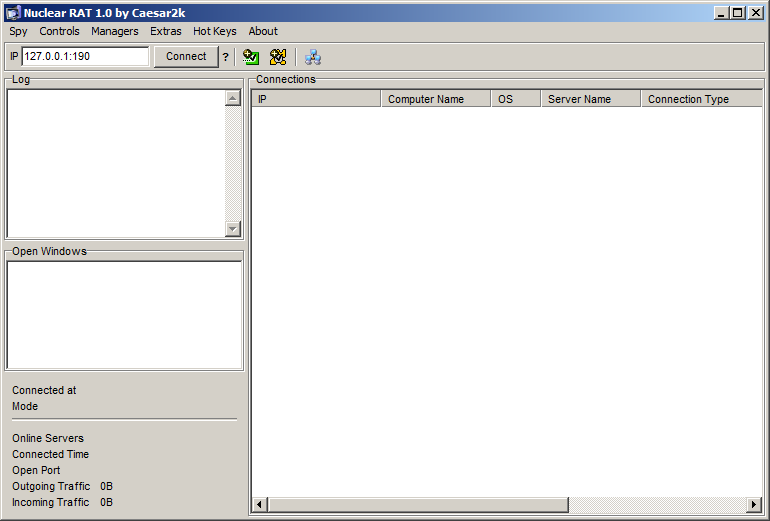Open the Controls menu
This screenshot has height=521, width=770.
[x=59, y=31]
